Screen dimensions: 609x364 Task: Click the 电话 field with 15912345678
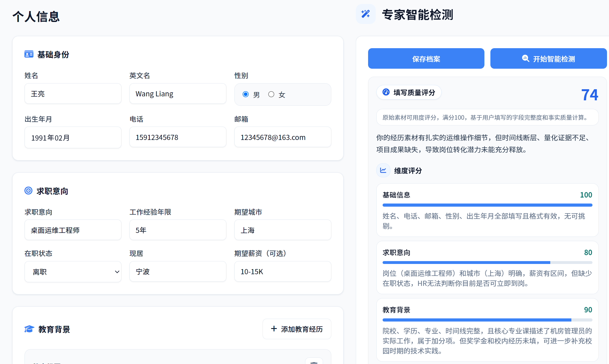pyautogui.click(x=178, y=137)
